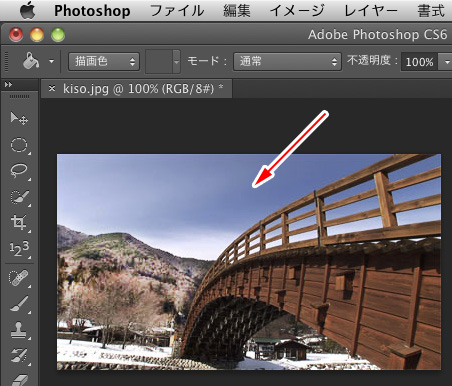The height and width of the screenshot is (386, 452).
Task: Select the Eraser tool
Action: tap(19, 380)
